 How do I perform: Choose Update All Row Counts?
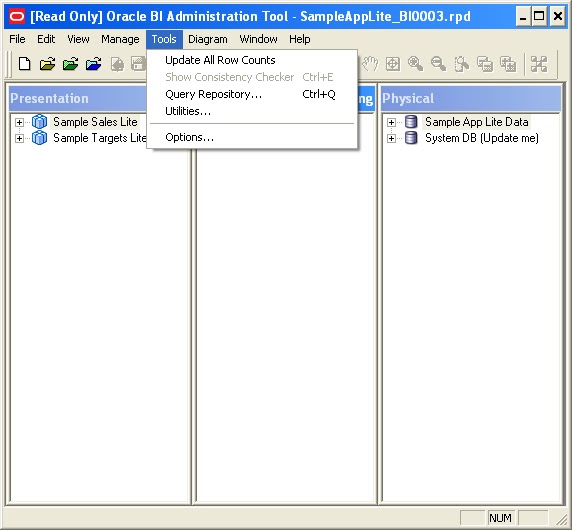pyautogui.click(x=252, y=60)
